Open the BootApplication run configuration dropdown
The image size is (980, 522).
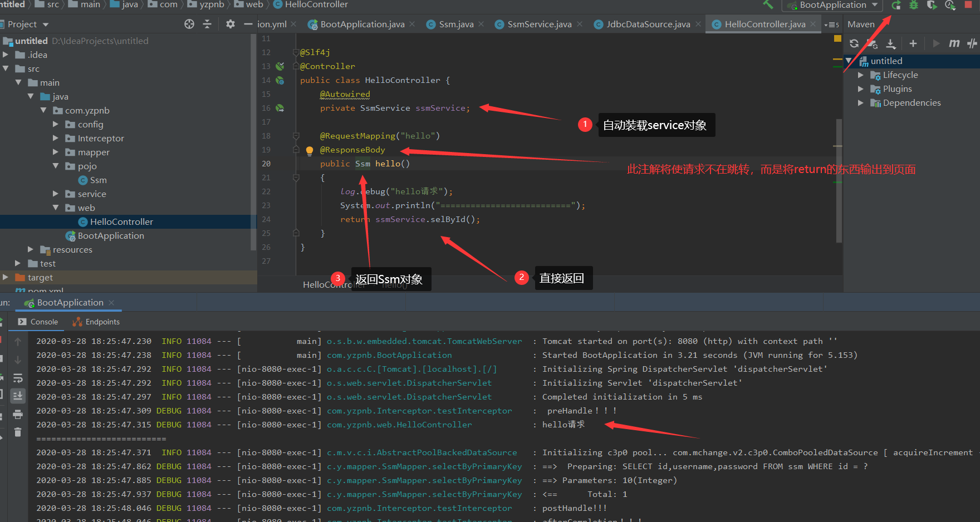(x=832, y=5)
